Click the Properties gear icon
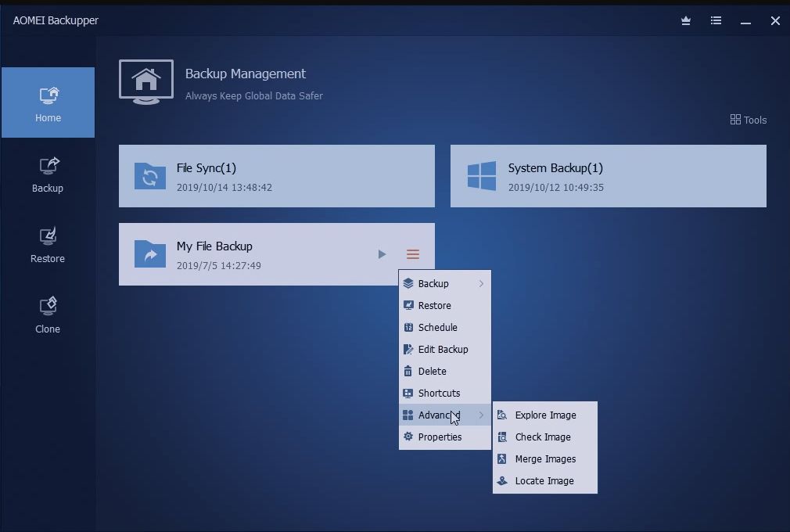Image resolution: width=790 pixels, height=532 pixels. pyautogui.click(x=408, y=437)
